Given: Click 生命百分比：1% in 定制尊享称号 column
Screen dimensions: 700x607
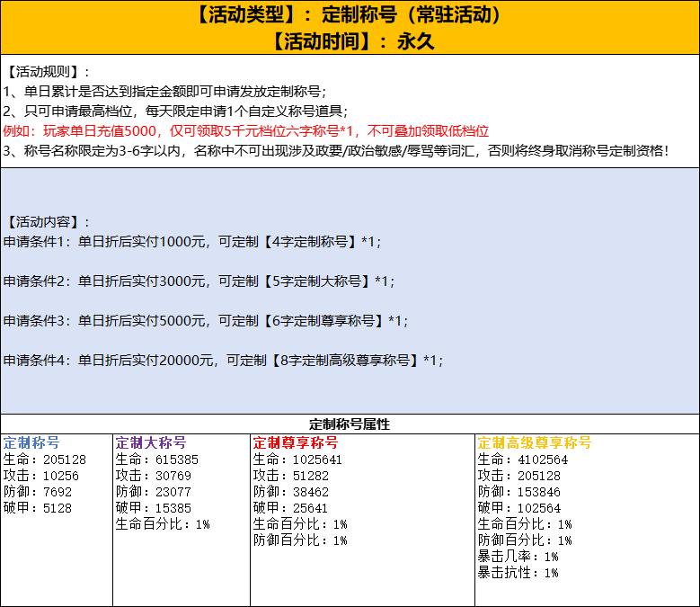Looking at the screenshot, I should 300,523.
